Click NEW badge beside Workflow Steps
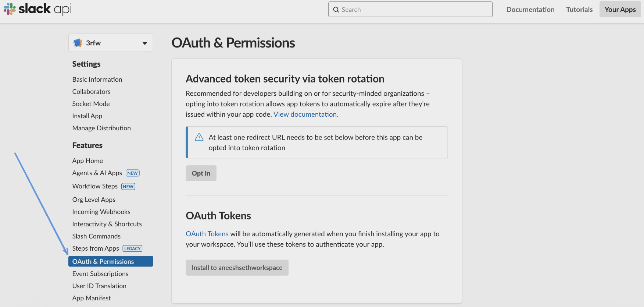The height and width of the screenshot is (307, 644). point(128,187)
